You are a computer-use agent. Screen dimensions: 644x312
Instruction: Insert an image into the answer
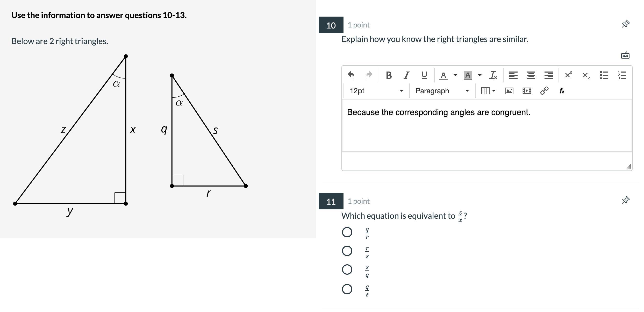[509, 91]
